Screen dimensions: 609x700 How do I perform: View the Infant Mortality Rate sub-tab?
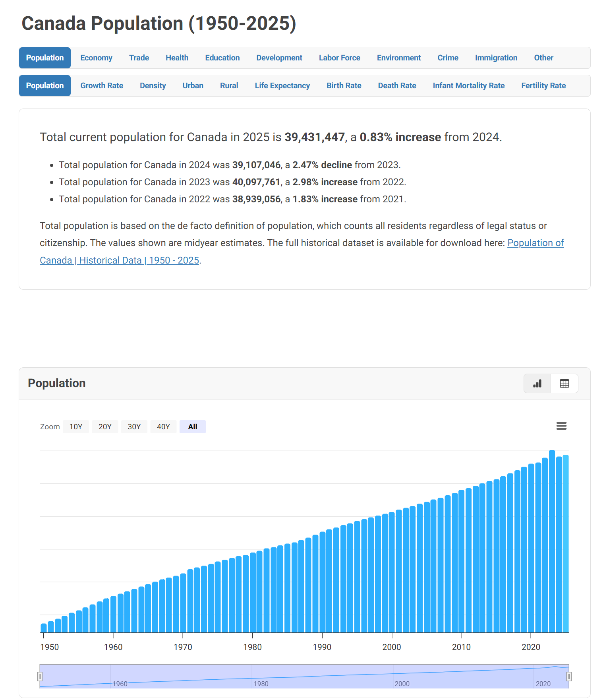[468, 85]
